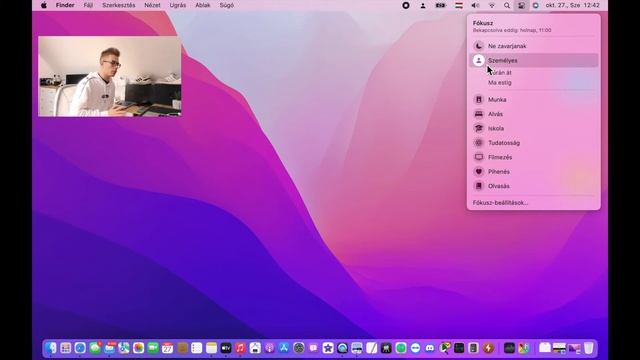This screenshot has width=640, height=360.
Task: Open QuickTime Player from the Dock
Action: pyautogui.click(x=342, y=348)
